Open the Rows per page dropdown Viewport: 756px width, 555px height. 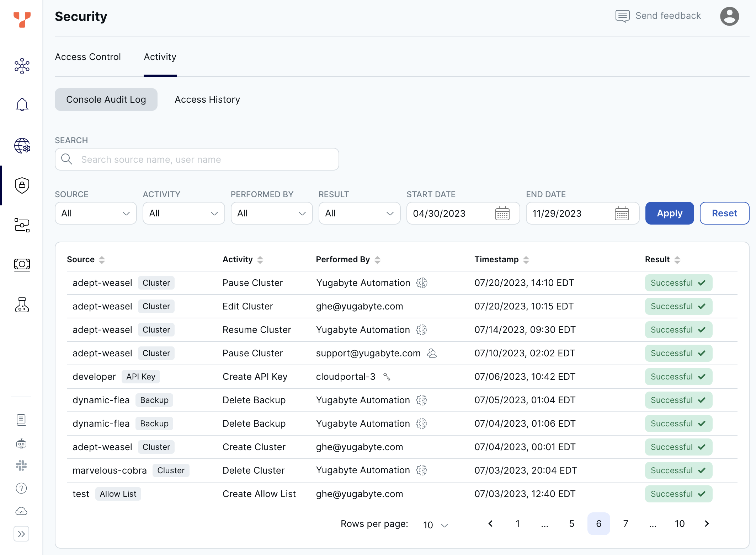[436, 525]
